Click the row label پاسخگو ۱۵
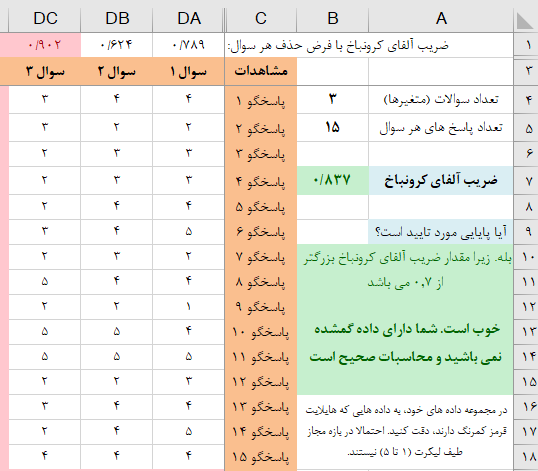The image size is (538, 471). coord(261,457)
